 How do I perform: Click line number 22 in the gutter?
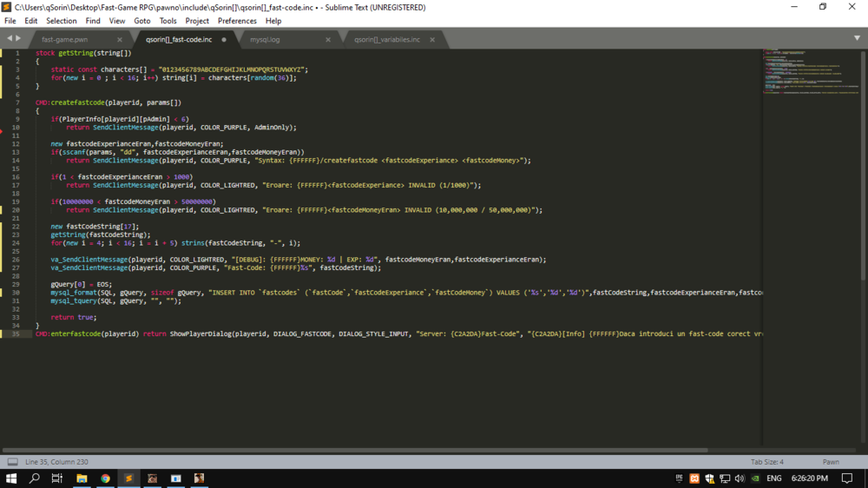pos(16,227)
